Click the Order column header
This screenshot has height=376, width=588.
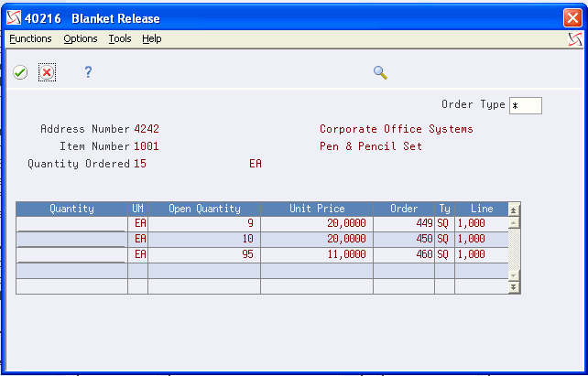coord(404,209)
